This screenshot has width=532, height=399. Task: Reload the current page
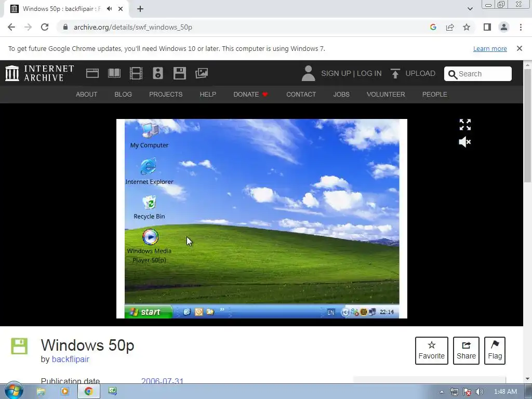click(45, 27)
